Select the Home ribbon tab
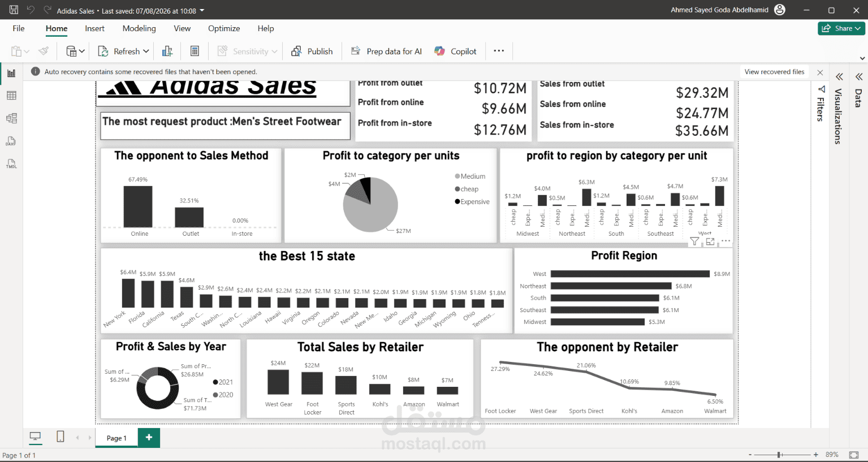Image resolution: width=868 pixels, height=462 pixels. 57,28
